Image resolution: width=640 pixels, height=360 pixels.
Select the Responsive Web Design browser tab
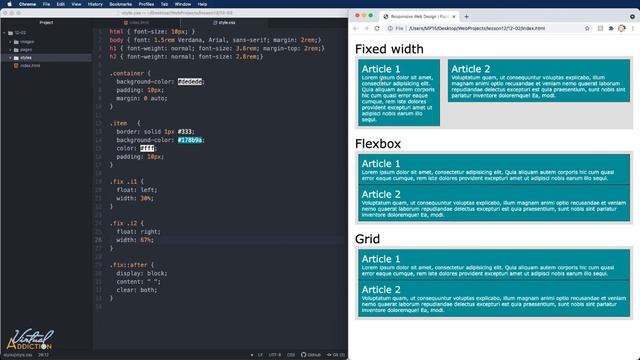[419, 17]
